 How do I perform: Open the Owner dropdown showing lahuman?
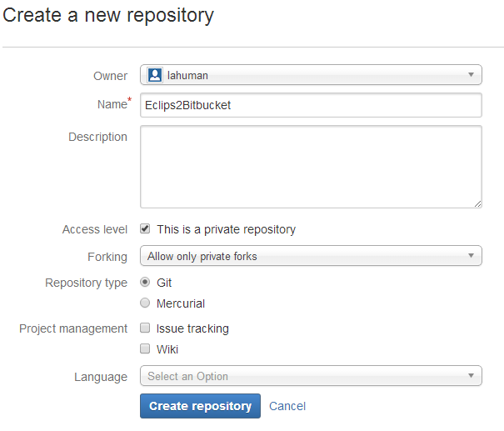311,75
